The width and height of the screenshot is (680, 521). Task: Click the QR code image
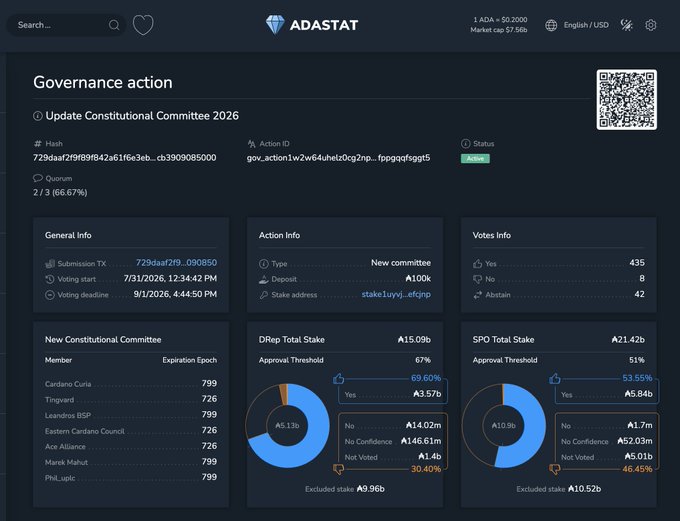coord(627,99)
